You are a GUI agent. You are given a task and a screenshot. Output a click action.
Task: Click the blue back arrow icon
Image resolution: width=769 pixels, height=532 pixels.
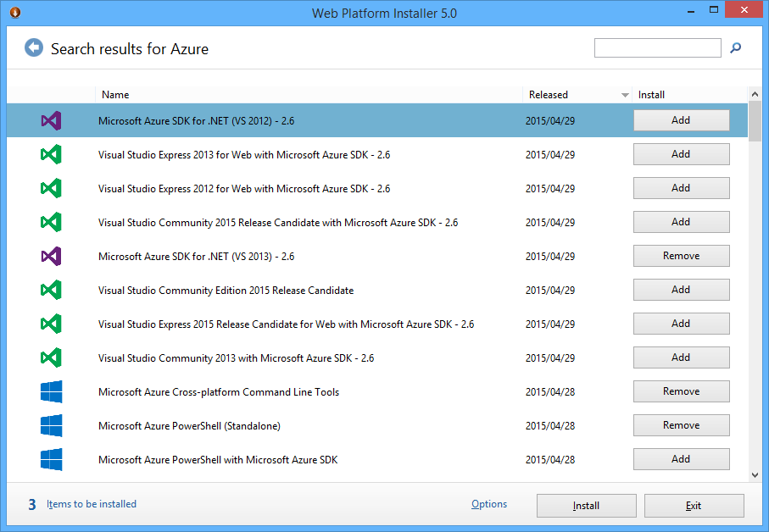(x=34, y=48)
